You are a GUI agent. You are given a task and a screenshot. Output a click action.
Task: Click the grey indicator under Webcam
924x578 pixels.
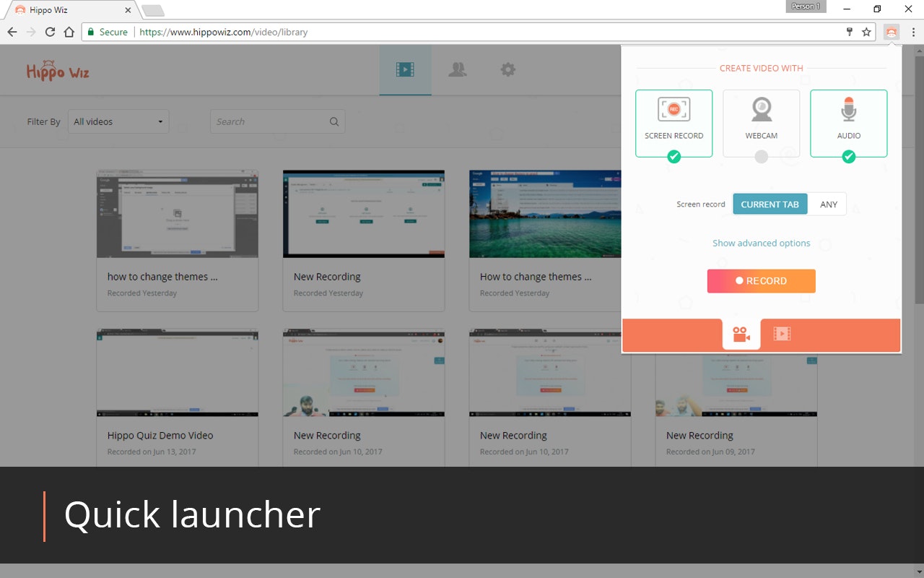point(762,157)
